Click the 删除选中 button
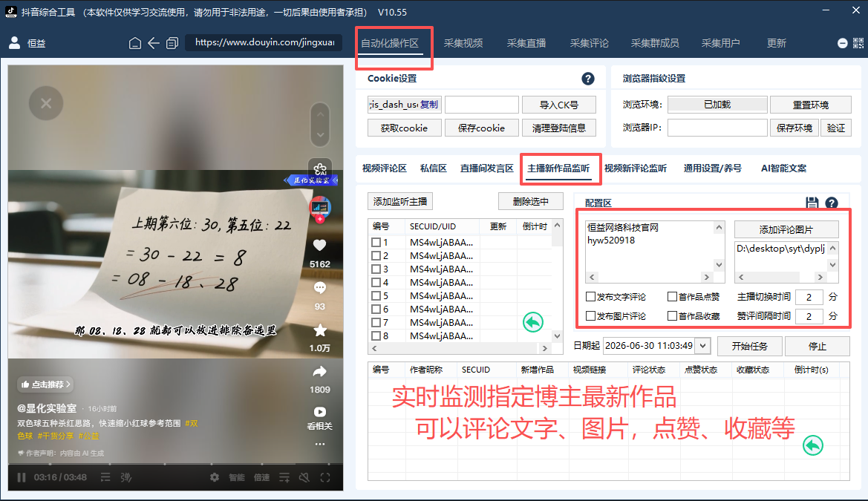Image resolution: width=868 pixels, height=501 pixels. pyautogui.click(x=530, y=201)
